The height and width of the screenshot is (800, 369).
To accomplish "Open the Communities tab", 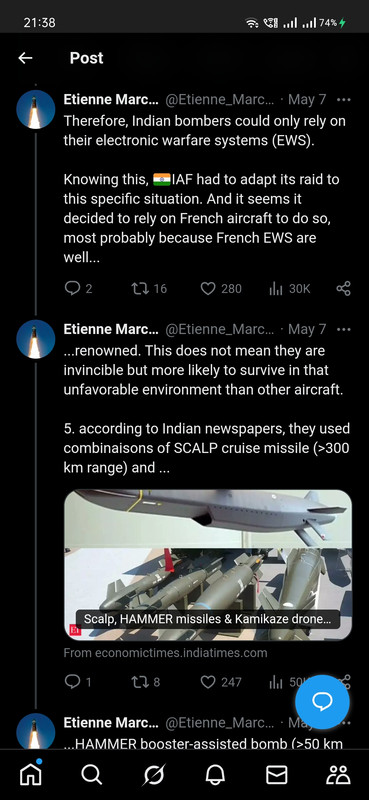I will [x=338, y=775].
